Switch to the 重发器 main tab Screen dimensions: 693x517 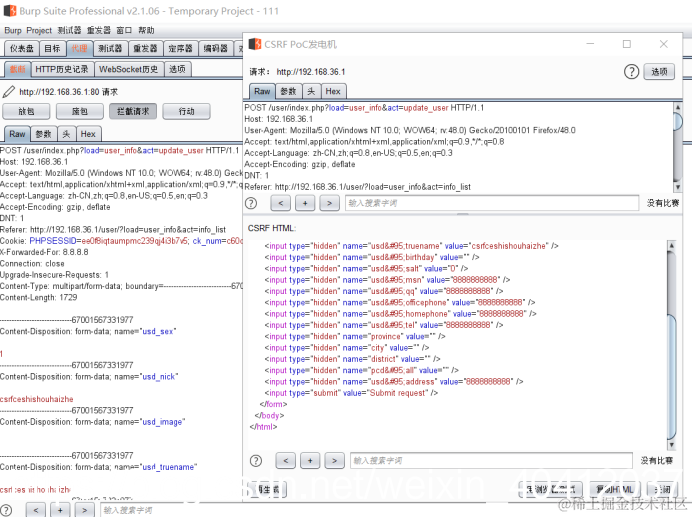[145, 48]
